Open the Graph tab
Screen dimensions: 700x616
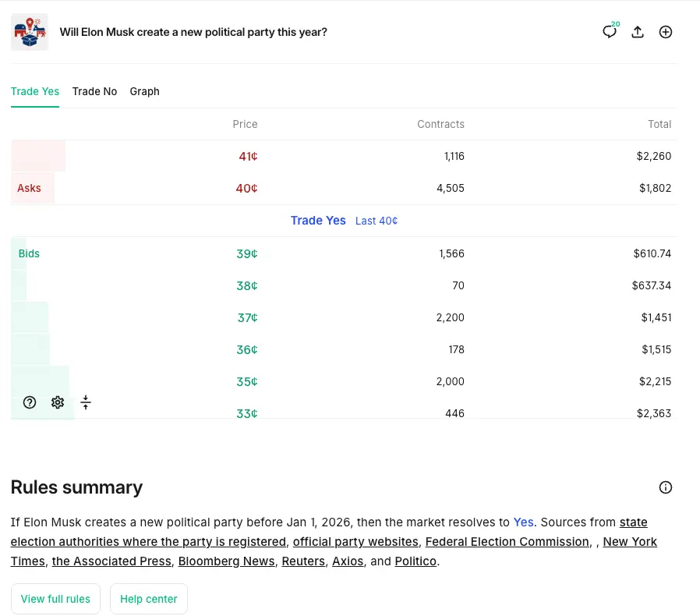tap(144, 91)
